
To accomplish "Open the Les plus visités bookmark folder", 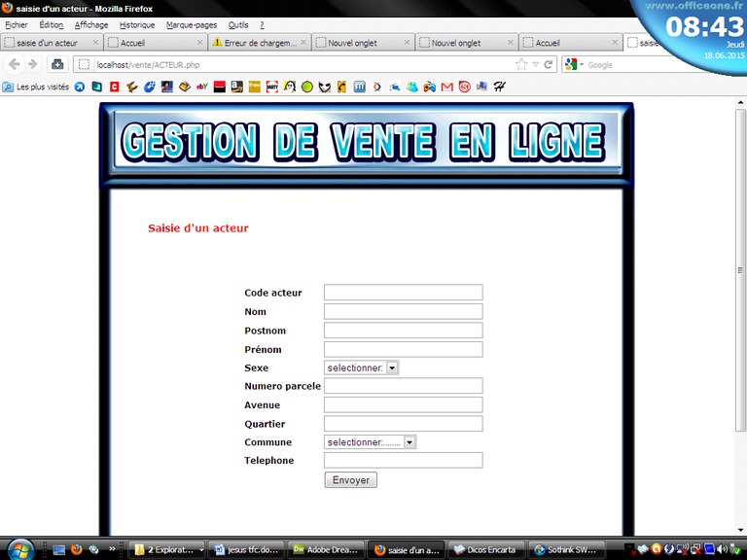I will pos(36,87).
